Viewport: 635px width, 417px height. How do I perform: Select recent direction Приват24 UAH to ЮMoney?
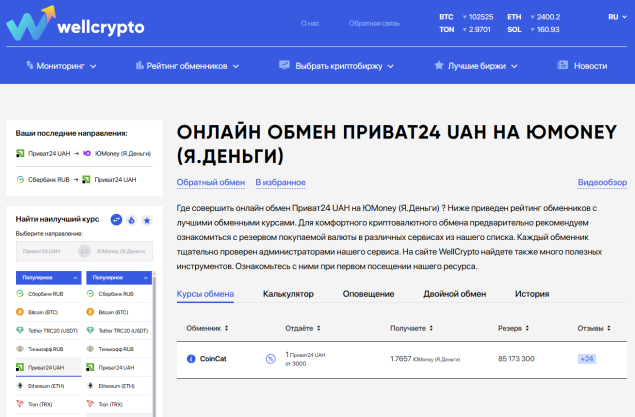(83, 153)
